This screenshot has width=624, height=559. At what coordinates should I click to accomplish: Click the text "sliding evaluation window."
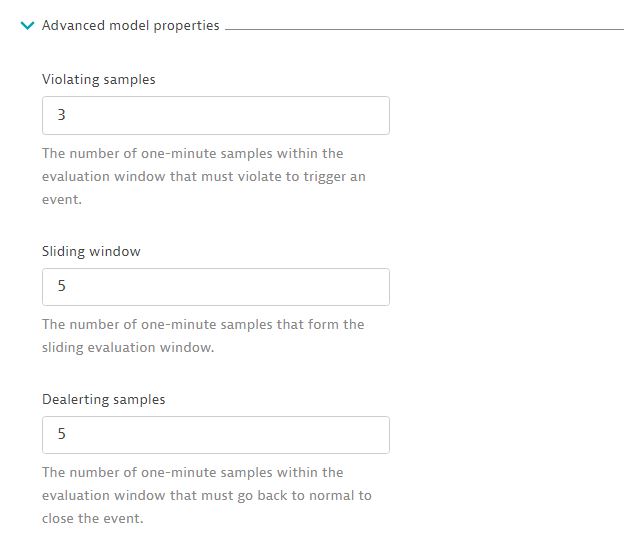coord(128,348)
